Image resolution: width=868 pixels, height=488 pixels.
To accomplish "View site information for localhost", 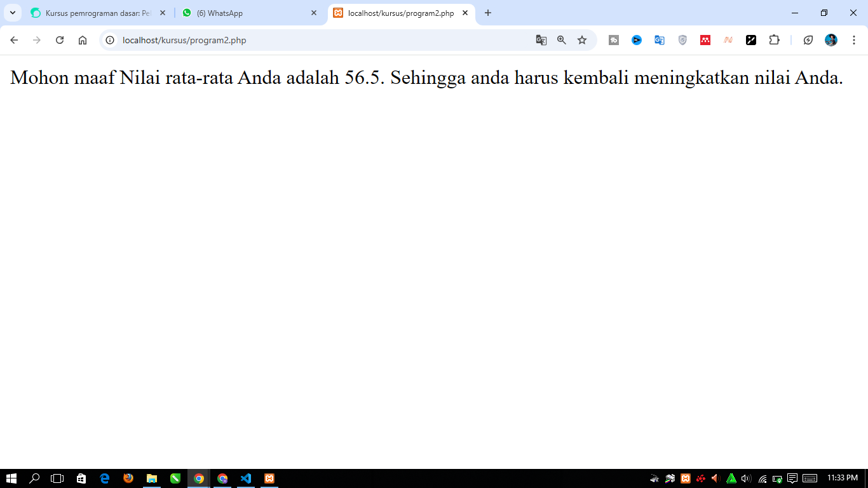I will pyautogui.click(x=110, y=40).
